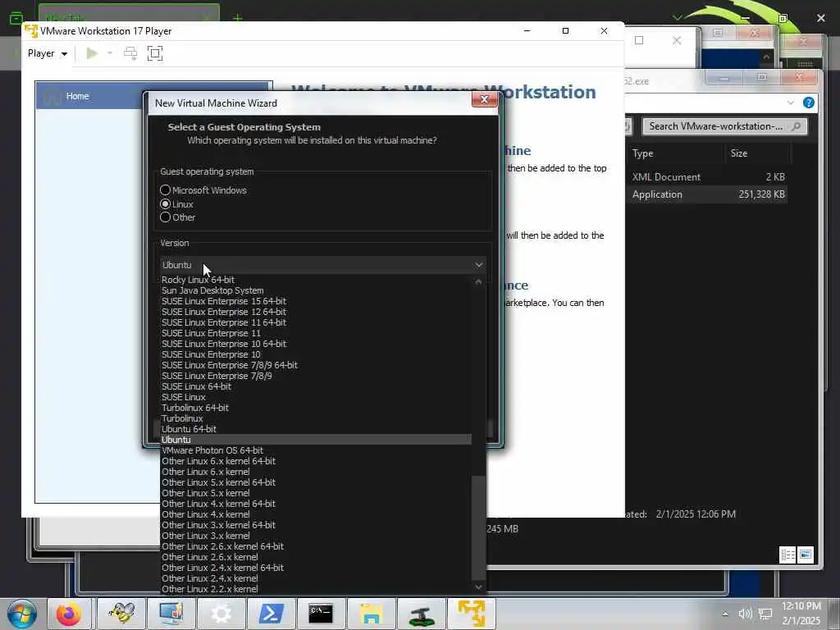This screenshot has width=840, height=630.
Task: Open the Player menu
Action: pos(47,53)
